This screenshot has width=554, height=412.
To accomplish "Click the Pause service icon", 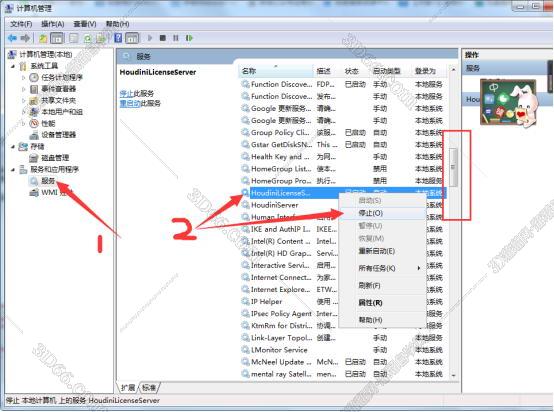I will pos(176,38).
